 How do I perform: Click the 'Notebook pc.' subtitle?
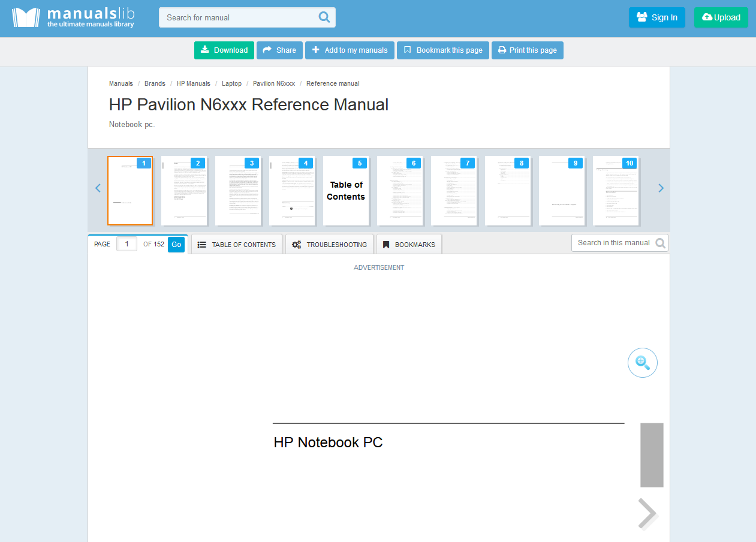click(132, 125)
